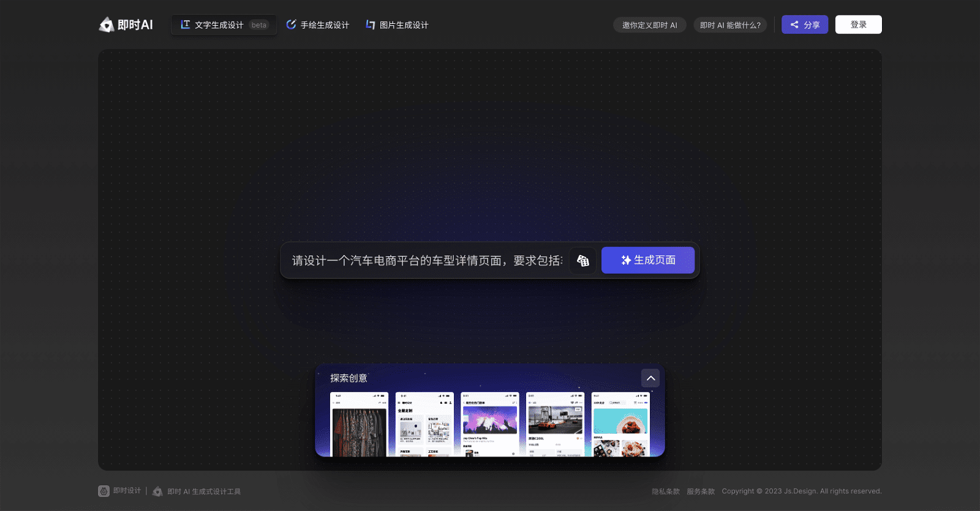Select the car detail page thumbnail
The height and width of the screenshot is (511, 980).
[x=555, y=424]
